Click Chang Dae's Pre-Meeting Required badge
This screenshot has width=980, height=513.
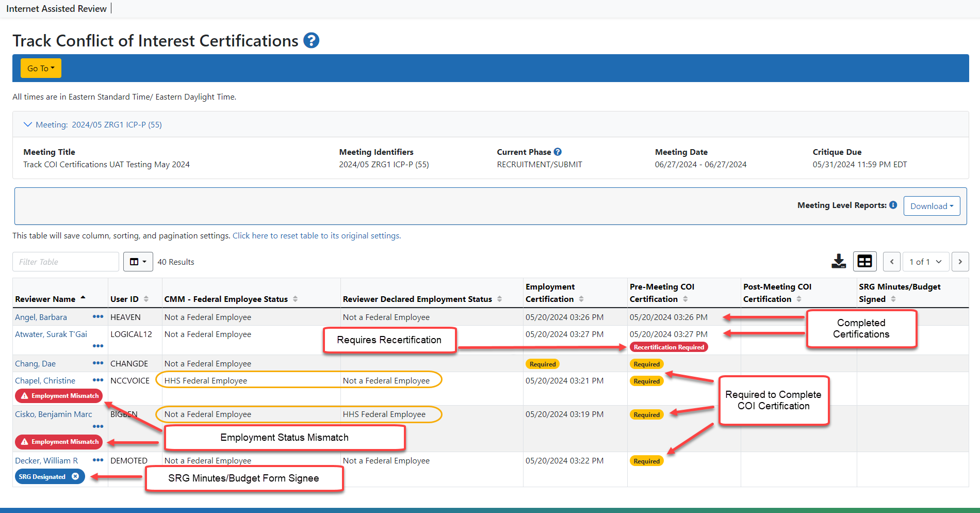[647, 364]
